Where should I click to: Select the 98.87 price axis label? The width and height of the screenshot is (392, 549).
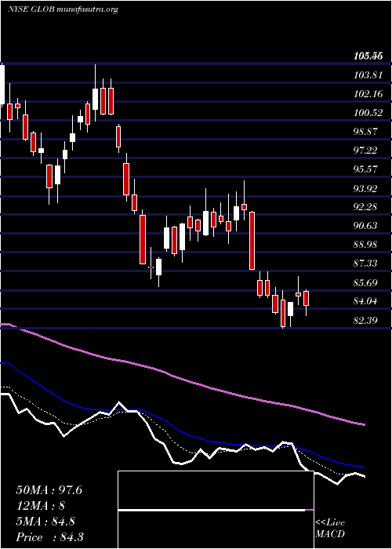365,131
